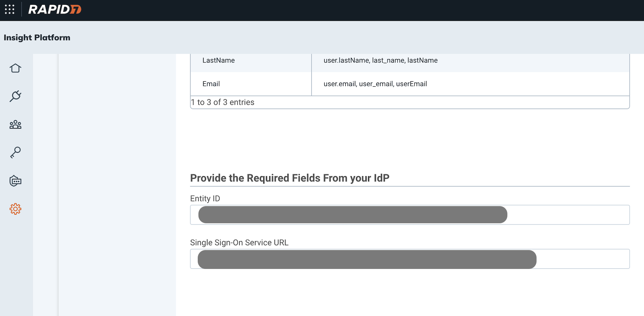Select the LastName attribute cell

pyautogui.click(x=219, y=60)
